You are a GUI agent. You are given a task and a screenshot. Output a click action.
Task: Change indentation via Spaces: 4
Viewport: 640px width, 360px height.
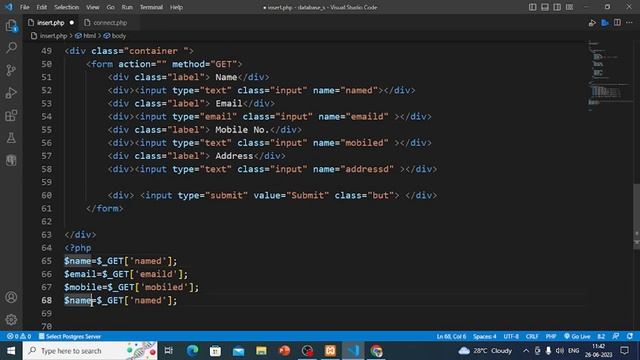[x=484, y=336]
